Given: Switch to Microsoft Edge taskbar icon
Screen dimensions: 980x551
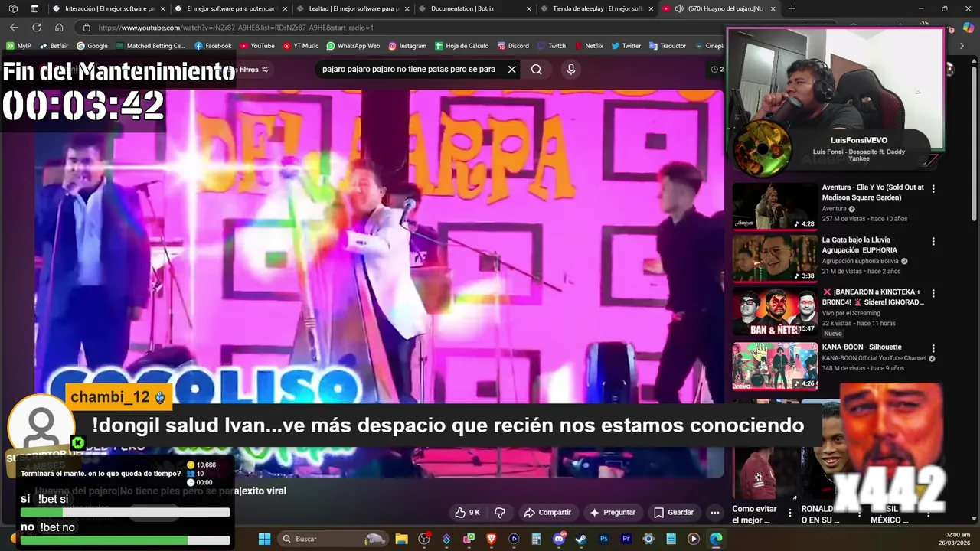Looking at the screenshot, I should click(716, 539).
